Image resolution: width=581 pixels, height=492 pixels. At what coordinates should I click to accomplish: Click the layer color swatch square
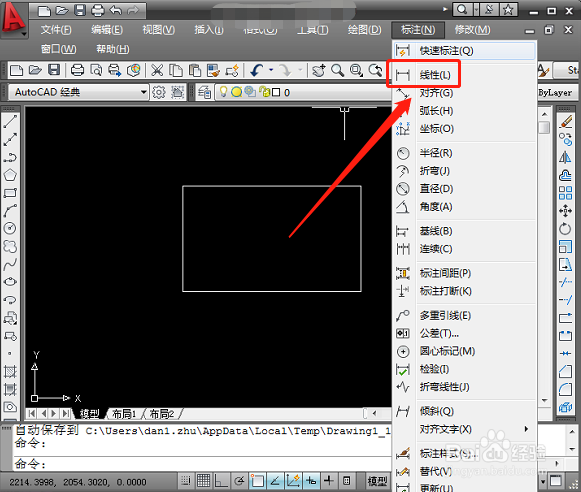coord(276,92)
